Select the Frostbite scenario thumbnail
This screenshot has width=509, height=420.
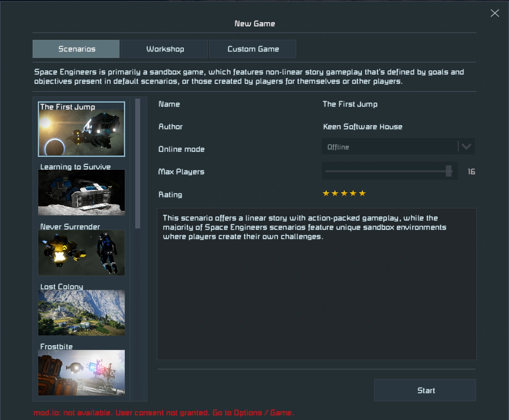pyautogui.click(x=81, y=373)
